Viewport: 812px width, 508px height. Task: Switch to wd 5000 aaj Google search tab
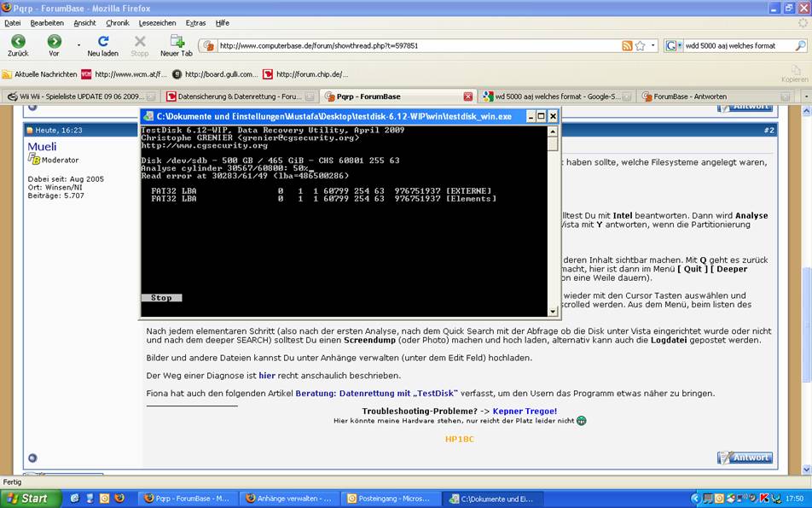tap(557, 96)
